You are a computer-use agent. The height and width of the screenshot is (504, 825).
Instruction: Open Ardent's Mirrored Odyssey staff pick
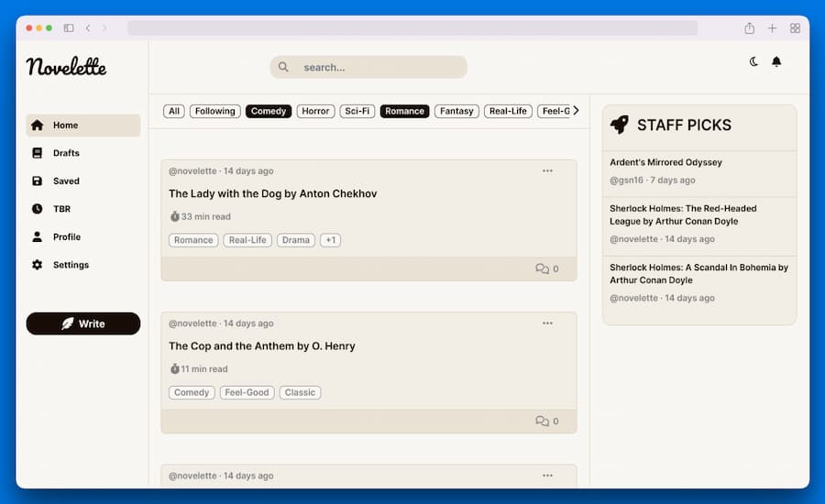click(x=665, y=162)
